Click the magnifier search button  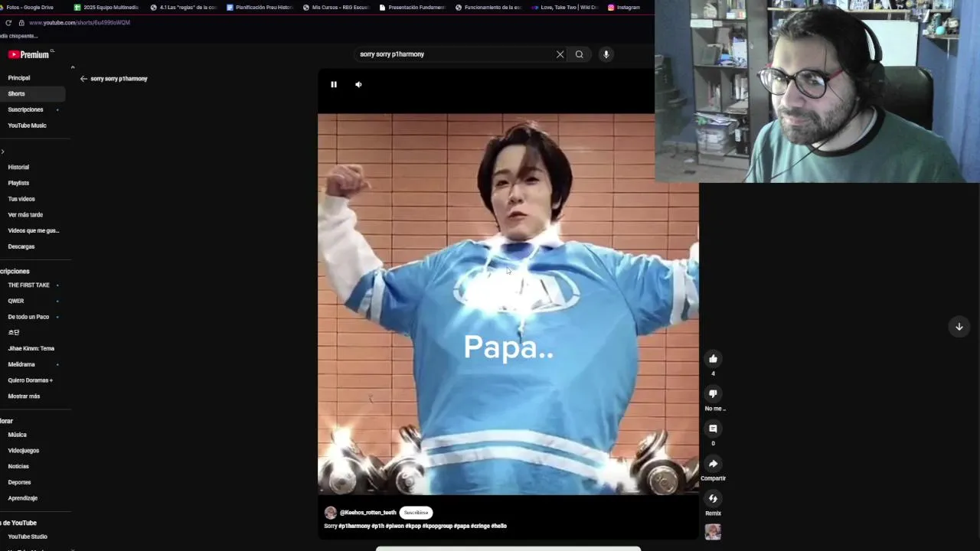[x=579, y=54]
